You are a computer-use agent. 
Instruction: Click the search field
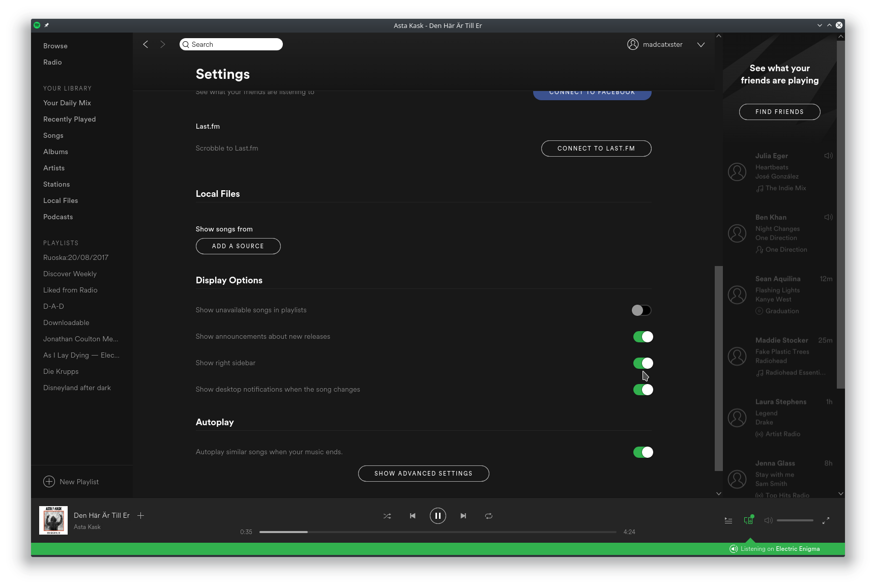coord(231,44)
